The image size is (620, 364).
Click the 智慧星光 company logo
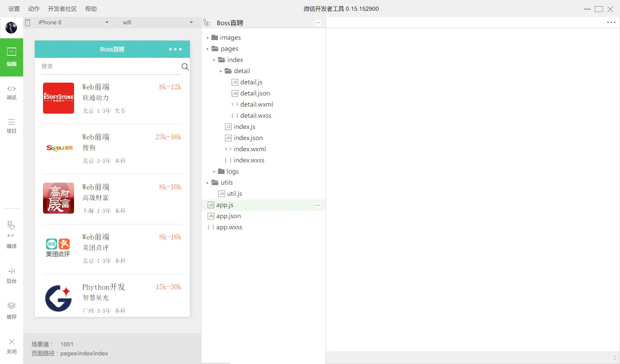coord(58,298)
